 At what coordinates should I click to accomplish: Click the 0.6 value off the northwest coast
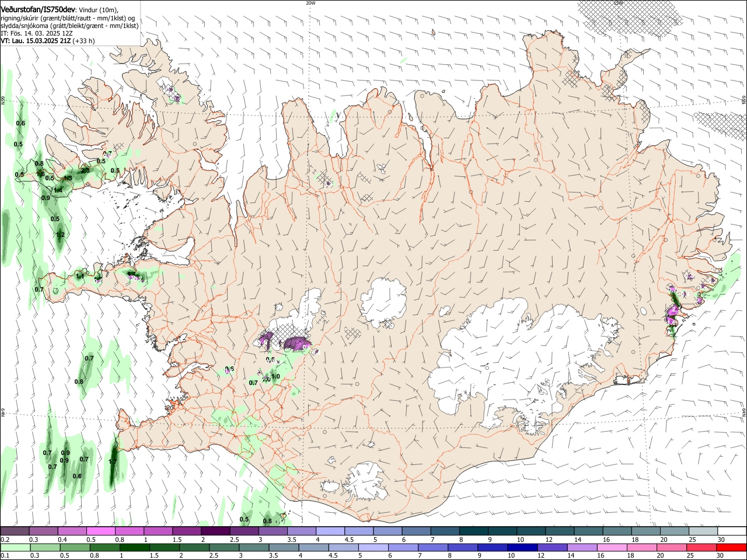(x=21, y=123)
